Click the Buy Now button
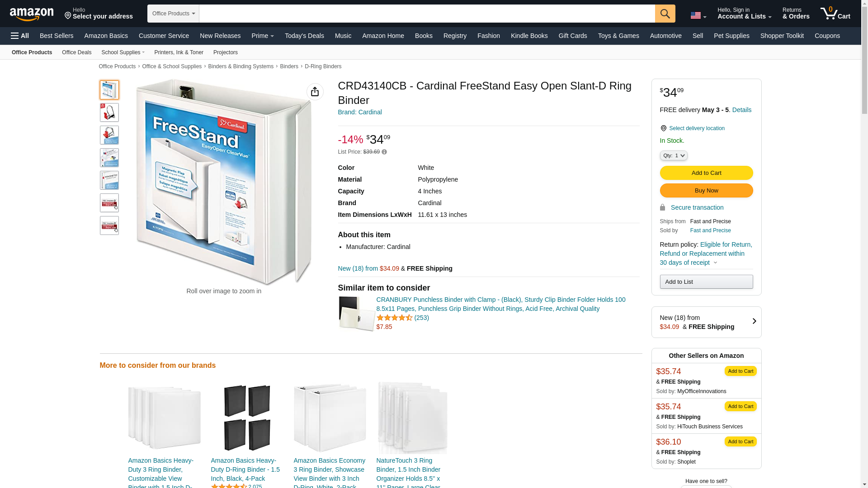The width and height of the screenshot is (868, 488). click(x=706, y=191)
